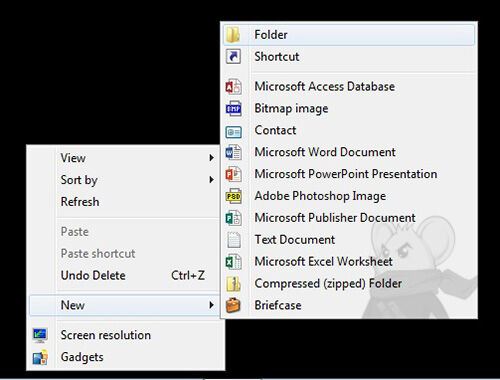Create a new Text Document
The height and width of the screenshot is (380, 500).
pos(349,240)
